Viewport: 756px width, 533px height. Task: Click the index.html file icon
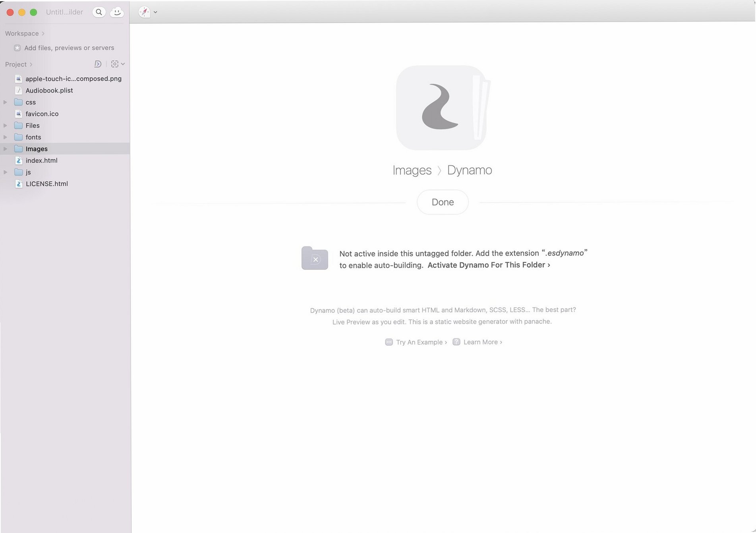pyautogui.click(x=18, y=160)
